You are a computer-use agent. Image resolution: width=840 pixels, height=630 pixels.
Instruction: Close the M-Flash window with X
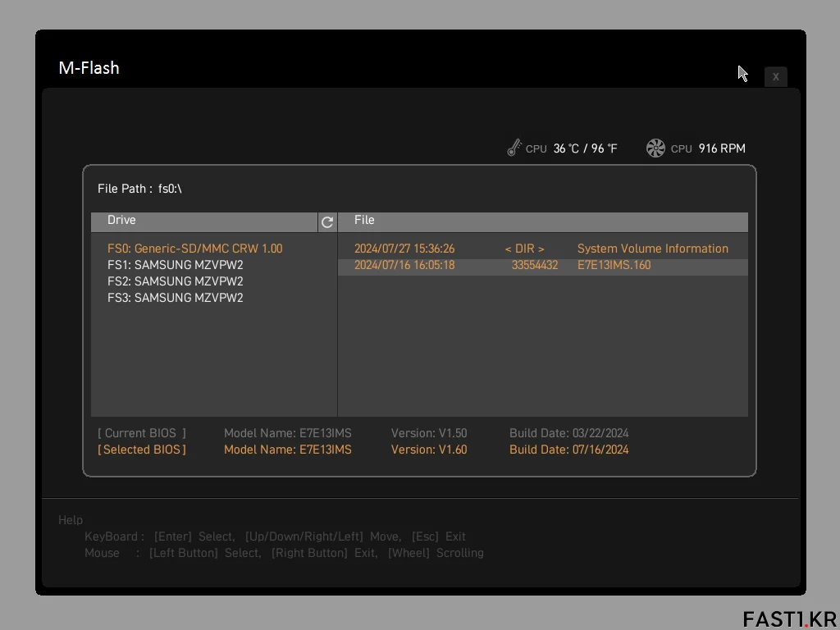pos(776,76)
